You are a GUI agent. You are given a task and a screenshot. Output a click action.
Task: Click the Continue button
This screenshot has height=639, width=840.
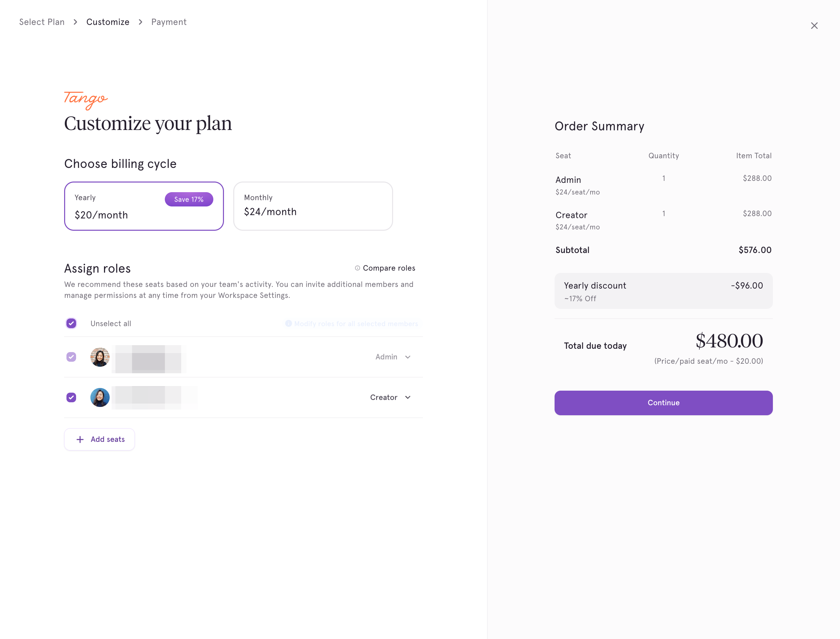663,403
